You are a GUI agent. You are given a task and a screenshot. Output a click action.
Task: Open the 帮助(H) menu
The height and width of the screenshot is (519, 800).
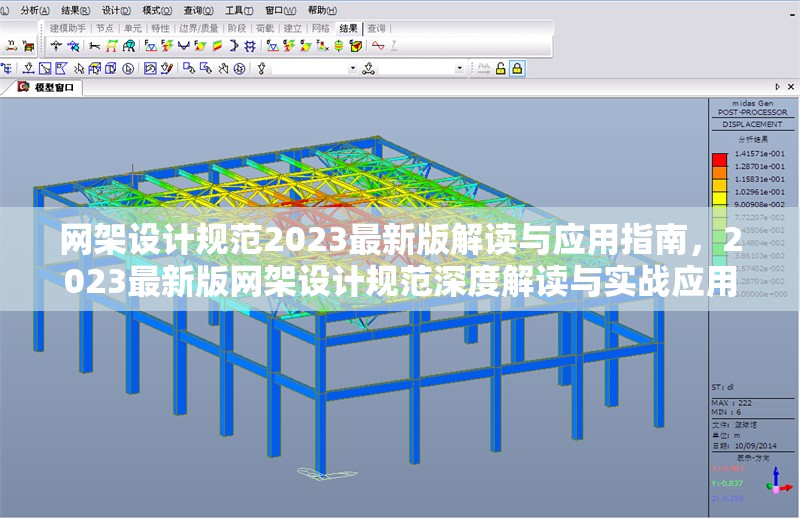coord(318,9)
